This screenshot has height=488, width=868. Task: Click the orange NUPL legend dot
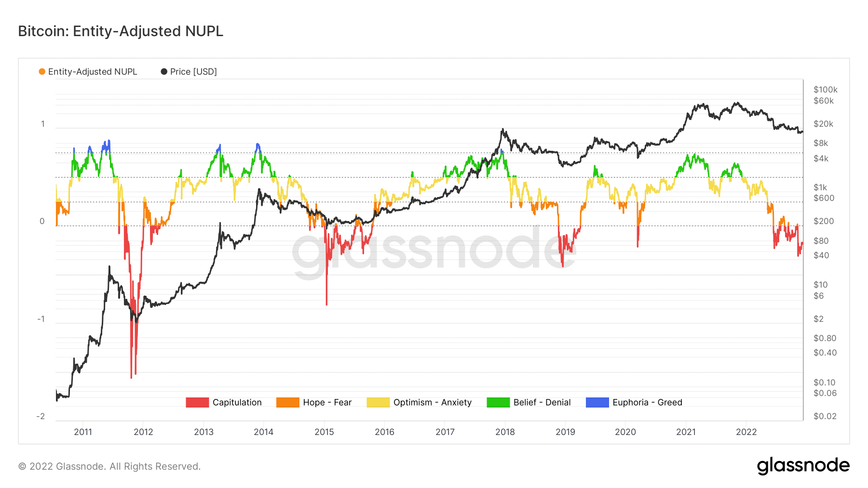[42, 72]
